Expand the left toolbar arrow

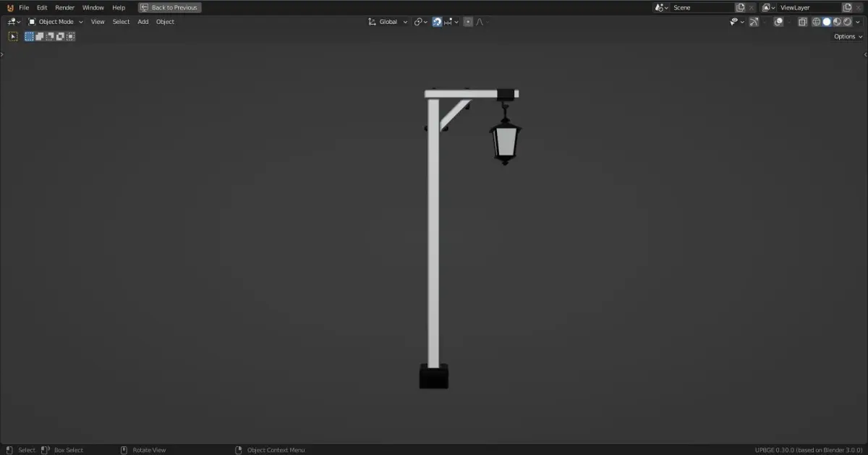2,54
